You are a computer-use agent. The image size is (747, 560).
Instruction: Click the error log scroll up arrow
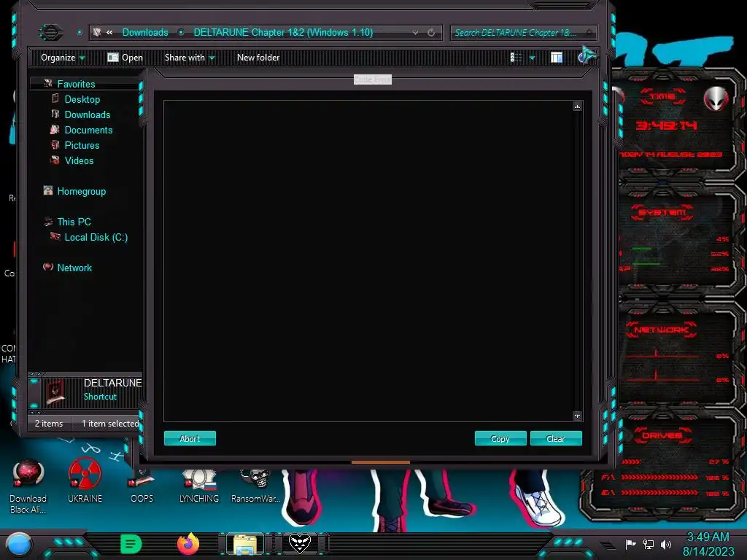click(x=577, y=106)
